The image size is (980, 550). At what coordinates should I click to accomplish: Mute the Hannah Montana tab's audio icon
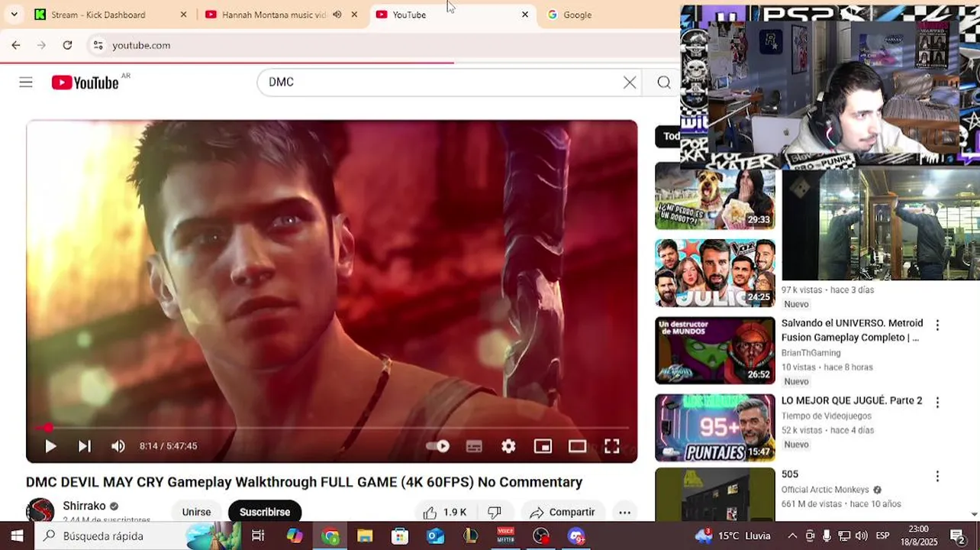click(337, 15)
